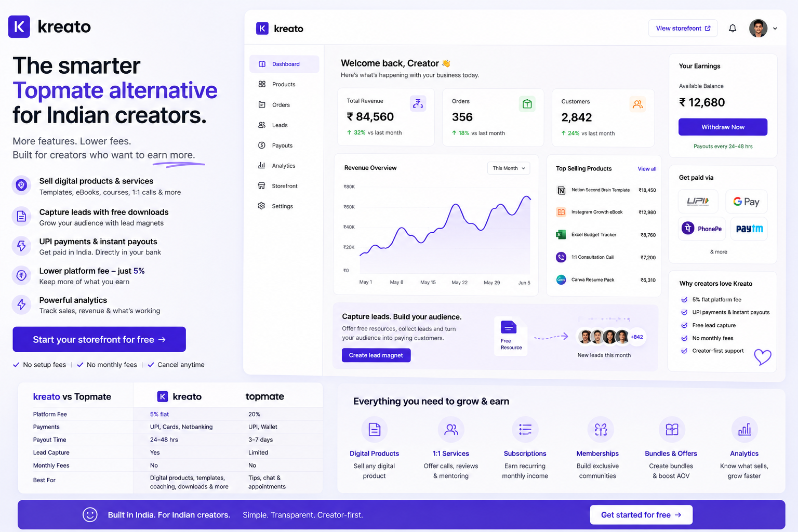Click the heart icon in Why creators card
798x532 pixels.
point(762,357)
